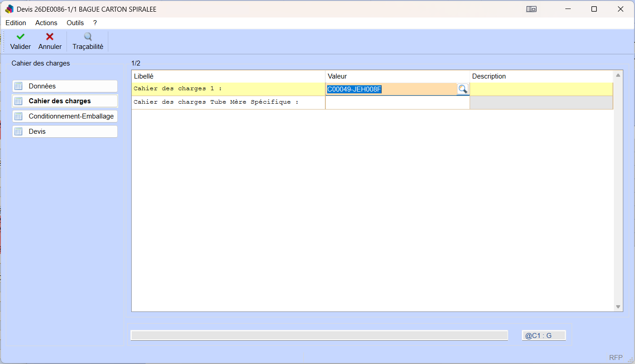Screen dimensions: 635x364
Task: Open the Actions menu
Action: [x=46, y=23]
